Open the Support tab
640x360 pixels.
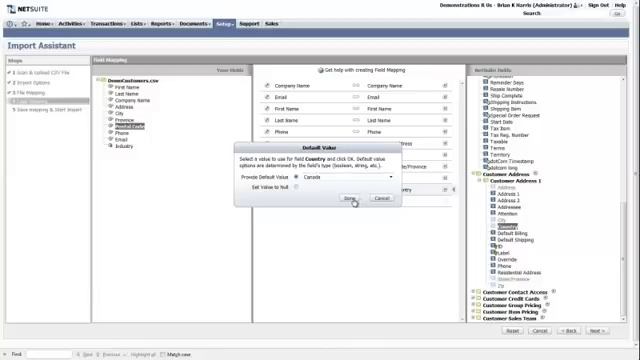pyautogui.click(x=249, y=24)
